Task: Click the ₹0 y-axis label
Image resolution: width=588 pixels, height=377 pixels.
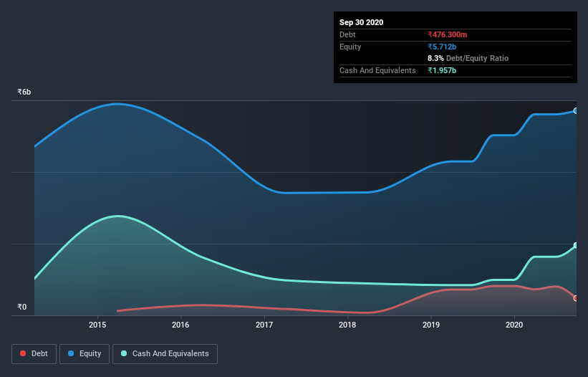Action: pos(22,307)
